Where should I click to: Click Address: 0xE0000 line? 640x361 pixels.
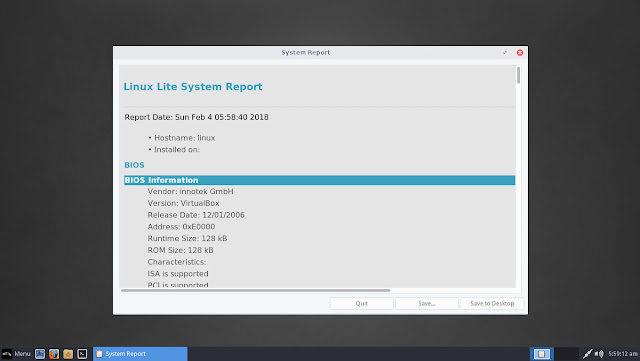(181, 227)
